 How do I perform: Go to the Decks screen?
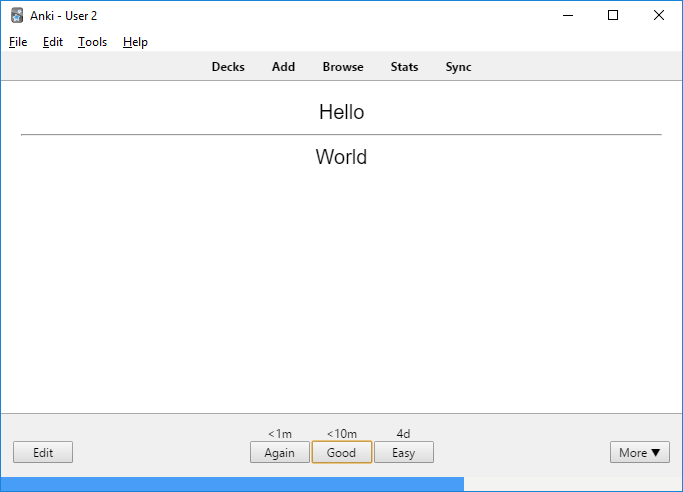point(228,67)
